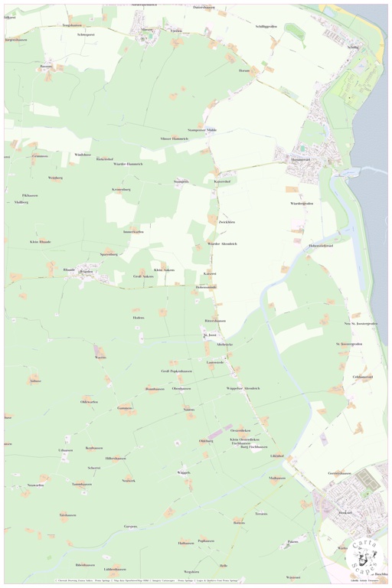
Task: Click the Hohenstiefersiel label
Action: point(321,246)
